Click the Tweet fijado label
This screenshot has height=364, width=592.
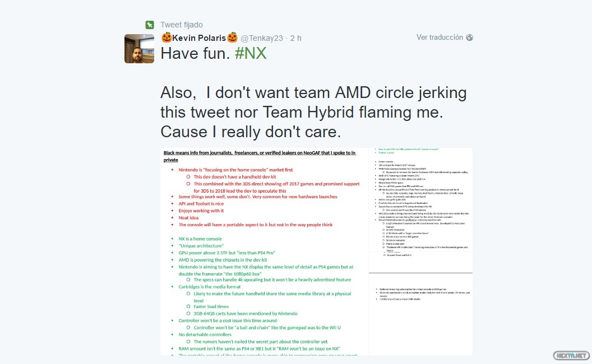(182, 25)
